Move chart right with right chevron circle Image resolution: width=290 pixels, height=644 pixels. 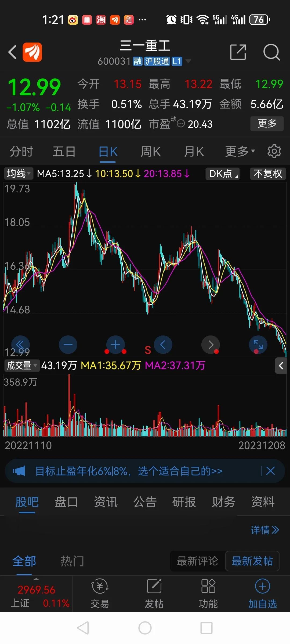(x=211, y=345)
